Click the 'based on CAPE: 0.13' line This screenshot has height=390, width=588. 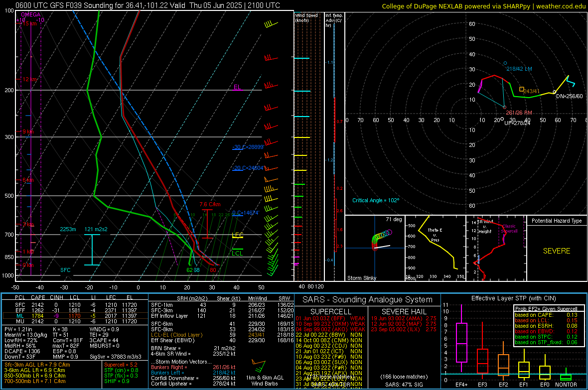coord(546,315)
